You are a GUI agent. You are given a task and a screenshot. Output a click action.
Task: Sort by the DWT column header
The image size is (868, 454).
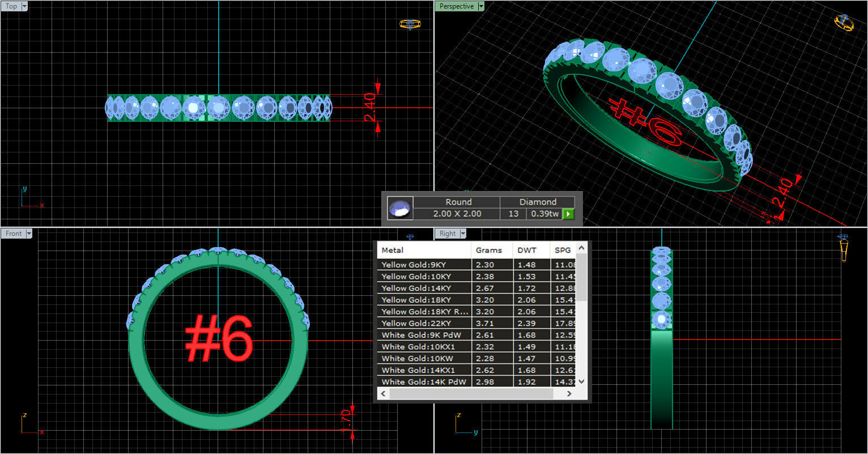[x=531, y=250]
